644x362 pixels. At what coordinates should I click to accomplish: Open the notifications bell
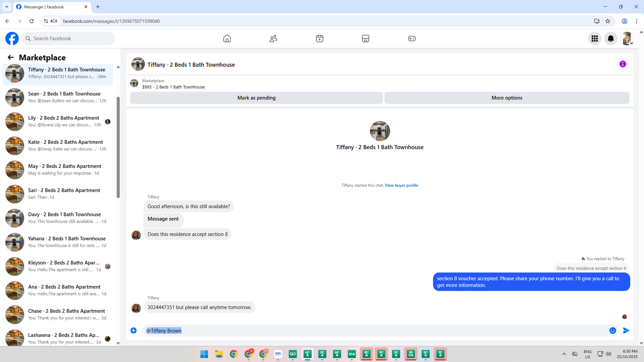611,39
